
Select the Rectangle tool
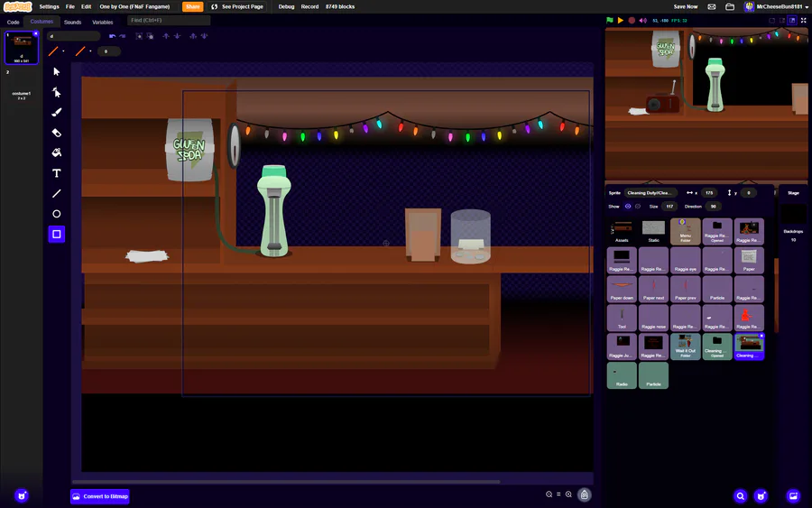(x=57, y=234)
